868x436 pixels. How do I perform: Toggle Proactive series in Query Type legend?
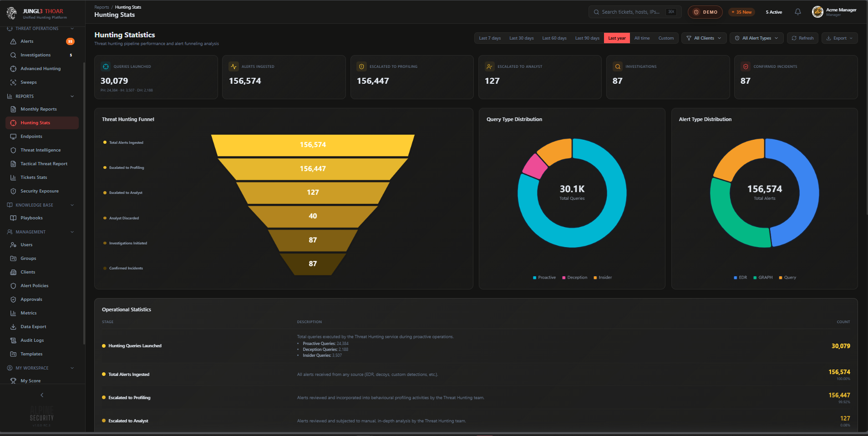(x=544, y=278)
